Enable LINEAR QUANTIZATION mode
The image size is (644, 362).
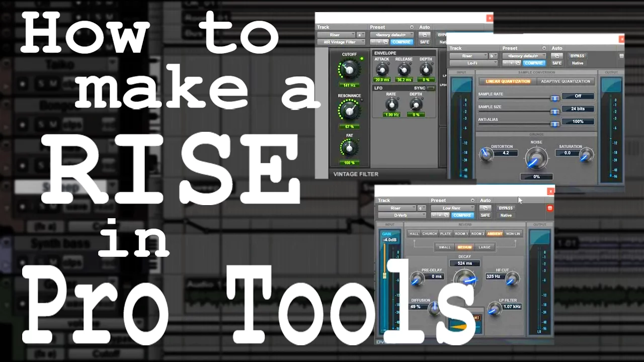[508, 81]
